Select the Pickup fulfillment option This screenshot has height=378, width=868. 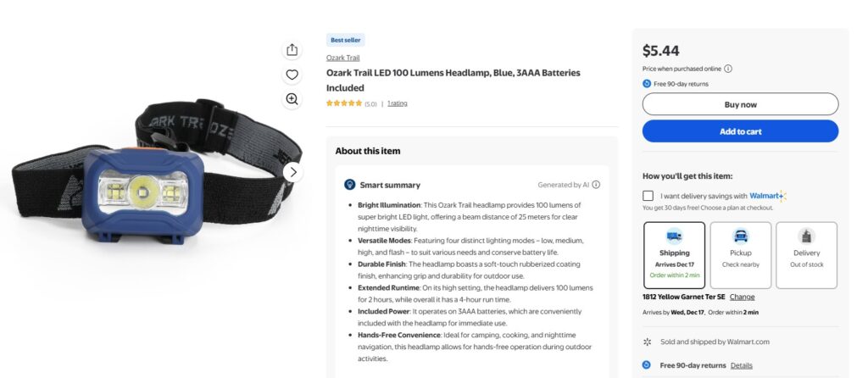click(x=741, y=255)
